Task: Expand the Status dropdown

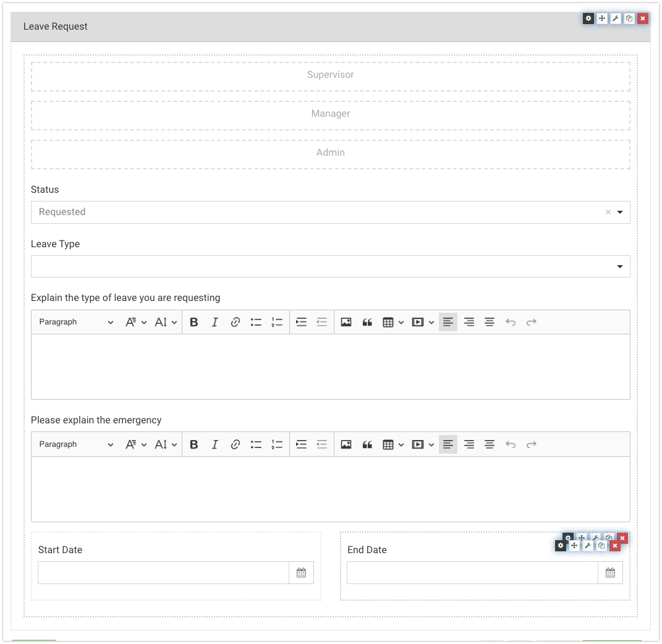Action: tap(620, 212)
